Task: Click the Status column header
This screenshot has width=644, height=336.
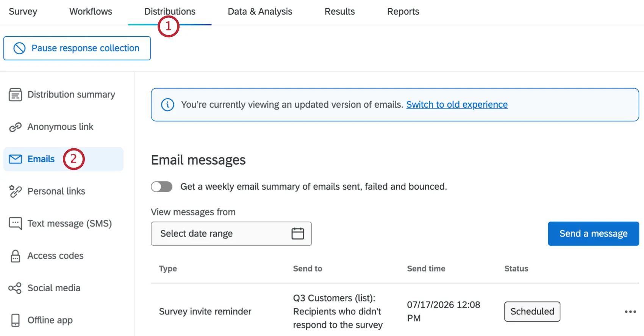Action: tap(516, 269)
